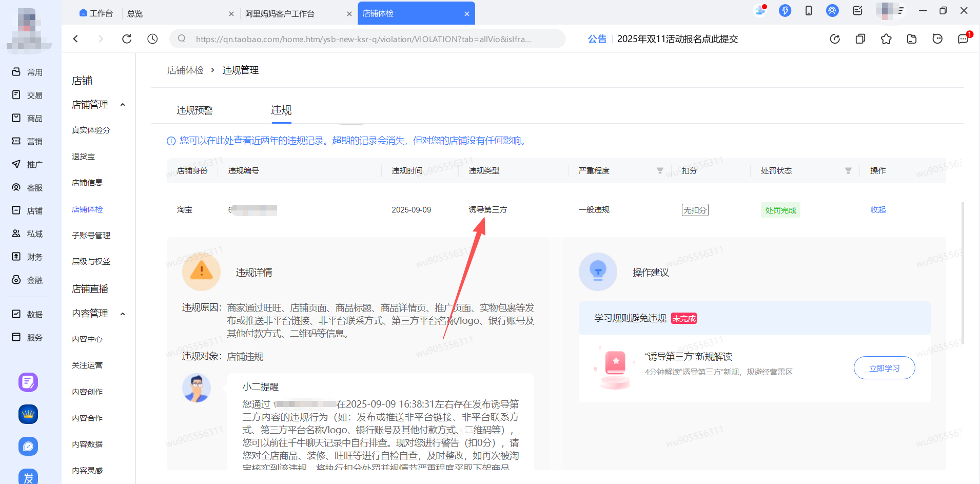Click the 立即学习 button
Image resolution: width=980 pixels, height=484 pixels.
coord(884,367)
